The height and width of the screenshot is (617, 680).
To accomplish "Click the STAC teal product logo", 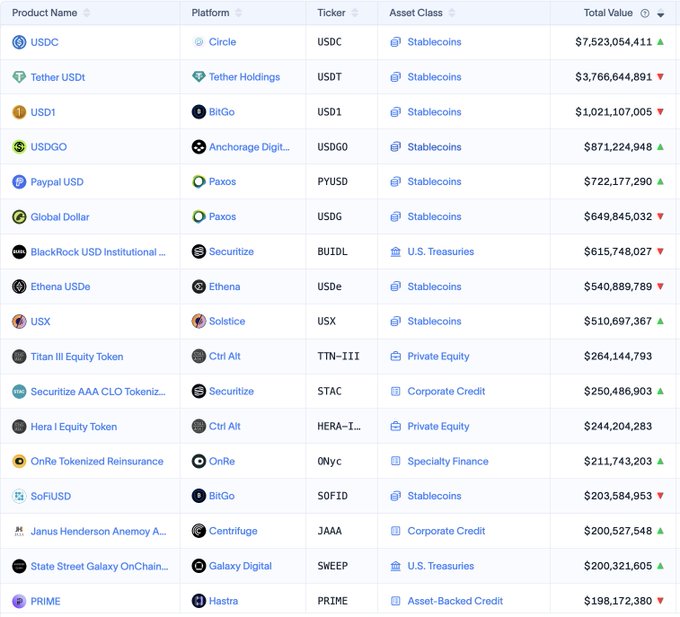I will point(19,392).
